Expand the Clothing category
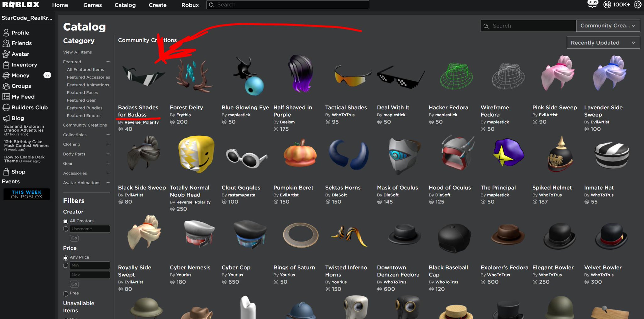Image resolution: width=644 pixels, height=319 pixels. pos(108,144)
